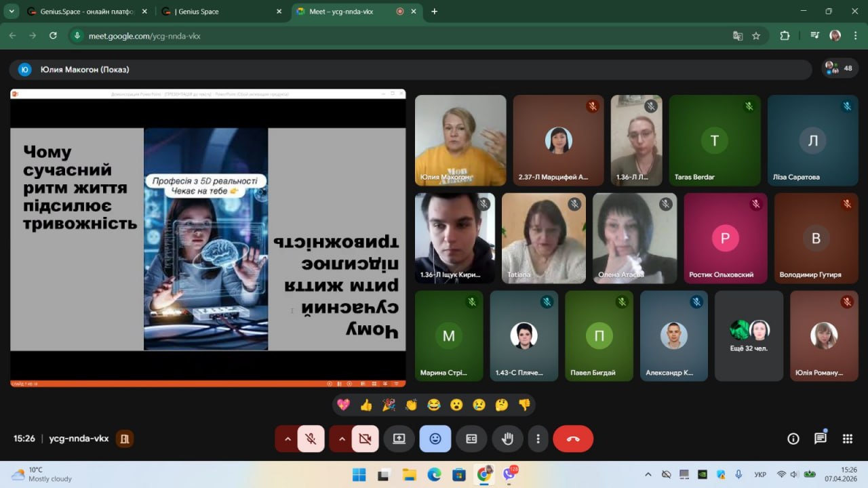Turn on your camera
This screenshot has height=488, width=868.
coord(365,439)
